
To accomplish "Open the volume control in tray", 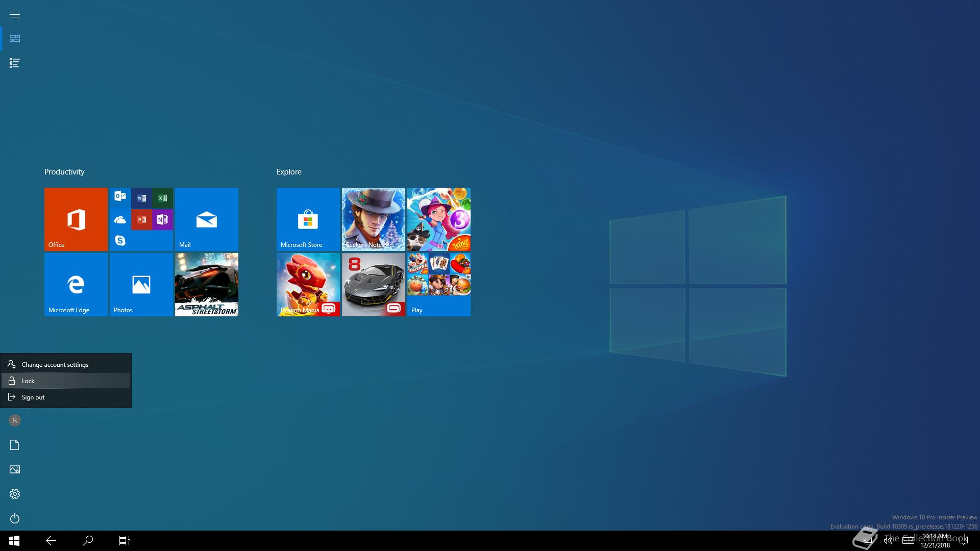I will tap(888, 541).
